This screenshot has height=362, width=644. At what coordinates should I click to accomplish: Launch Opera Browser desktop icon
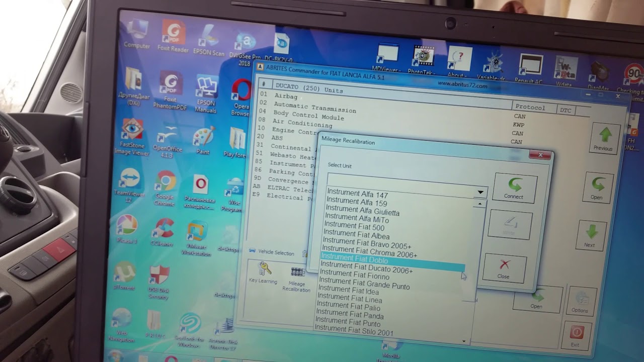[241, 98]
